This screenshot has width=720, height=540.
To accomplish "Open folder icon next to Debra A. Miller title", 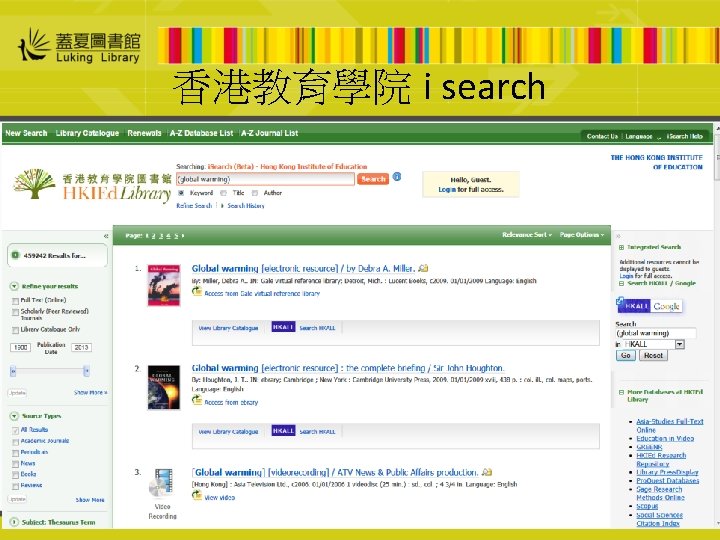I will tap(423, 268).
